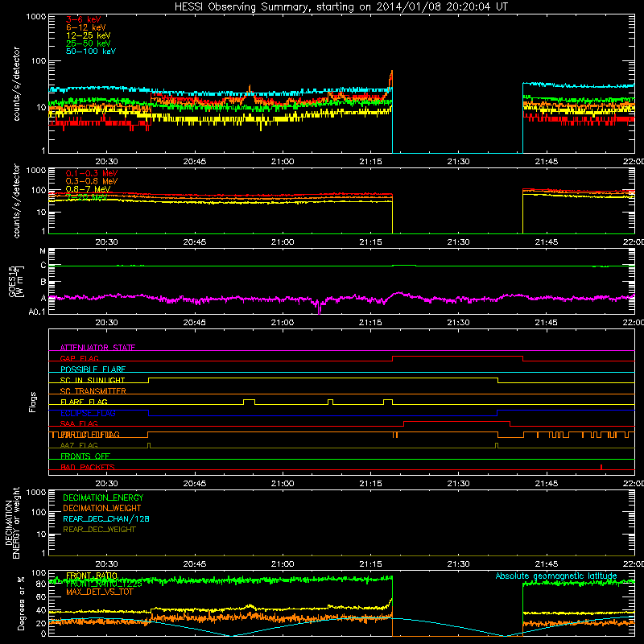Click the HESSI Observing Summary title

341,7
